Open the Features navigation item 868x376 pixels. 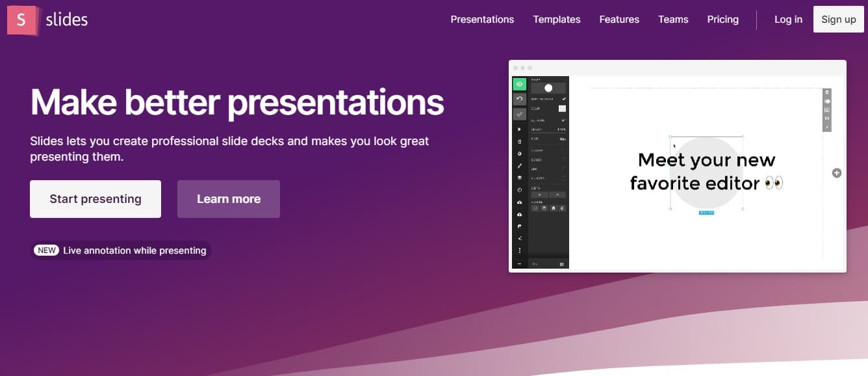click(619, 20)
